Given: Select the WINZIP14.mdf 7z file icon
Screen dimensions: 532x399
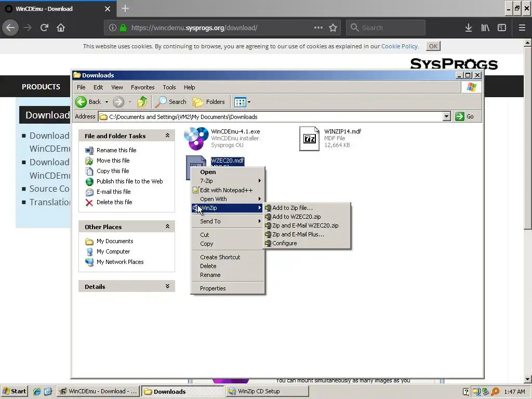Looking at the screenshot, I should tap(309, 138).
